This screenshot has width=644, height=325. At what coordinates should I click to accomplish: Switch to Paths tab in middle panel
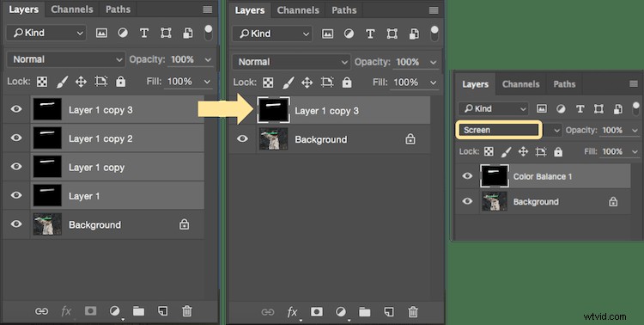344,10
